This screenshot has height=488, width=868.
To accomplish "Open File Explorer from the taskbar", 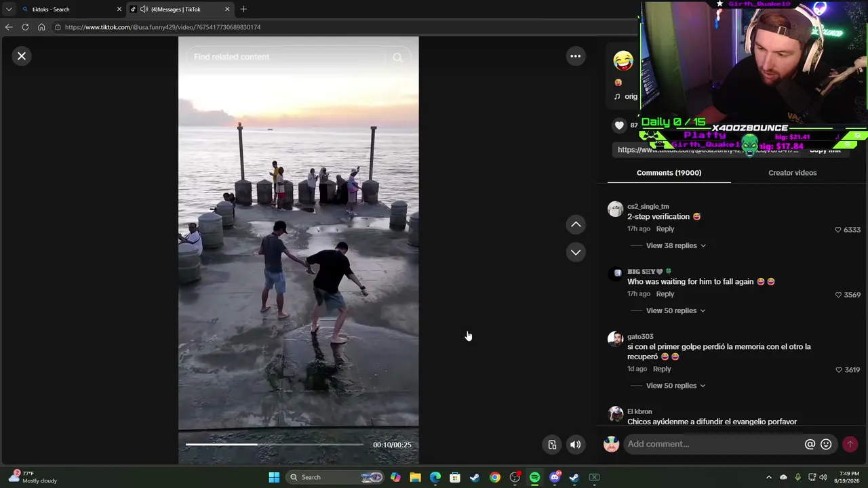I will (x=415, y=477).
